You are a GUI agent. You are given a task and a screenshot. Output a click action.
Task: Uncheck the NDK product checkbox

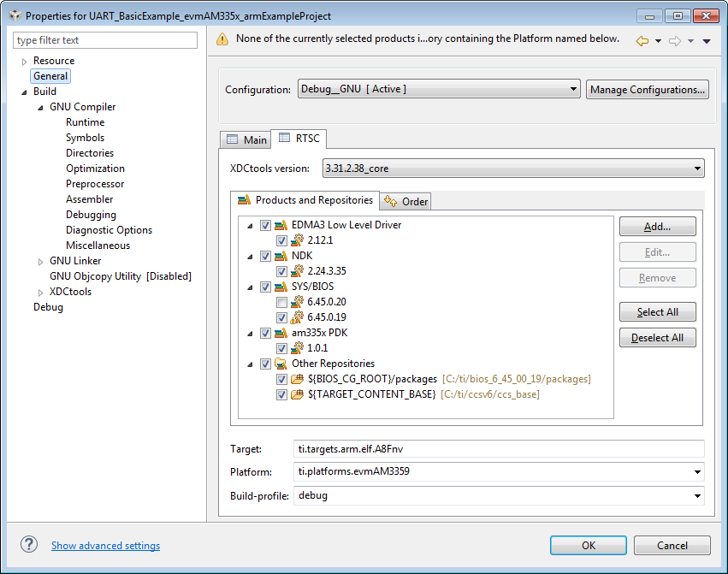(265, 256)
